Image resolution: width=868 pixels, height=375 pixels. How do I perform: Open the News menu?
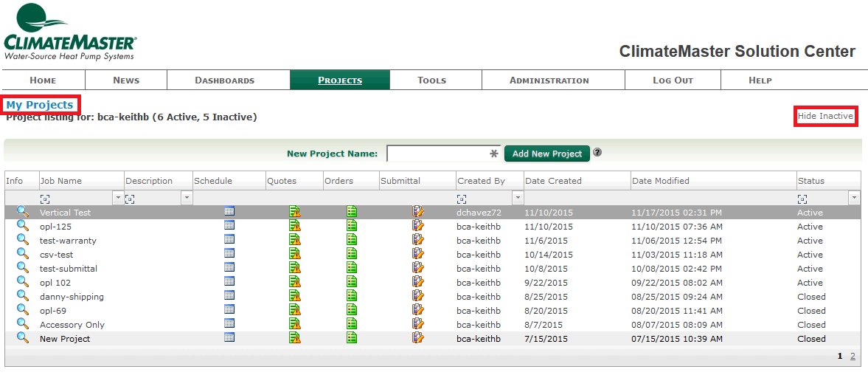(126, 80)
